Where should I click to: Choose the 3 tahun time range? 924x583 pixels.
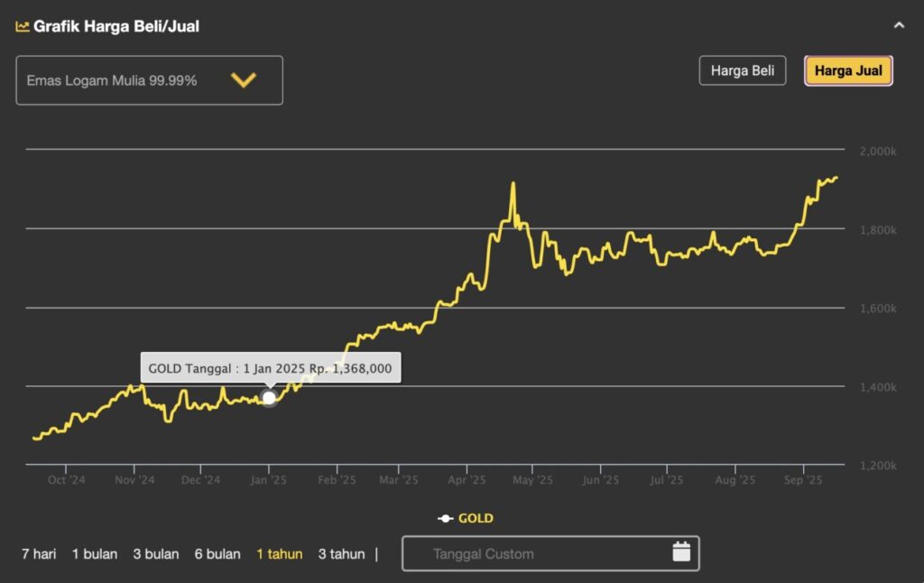[x=341, y=554]
